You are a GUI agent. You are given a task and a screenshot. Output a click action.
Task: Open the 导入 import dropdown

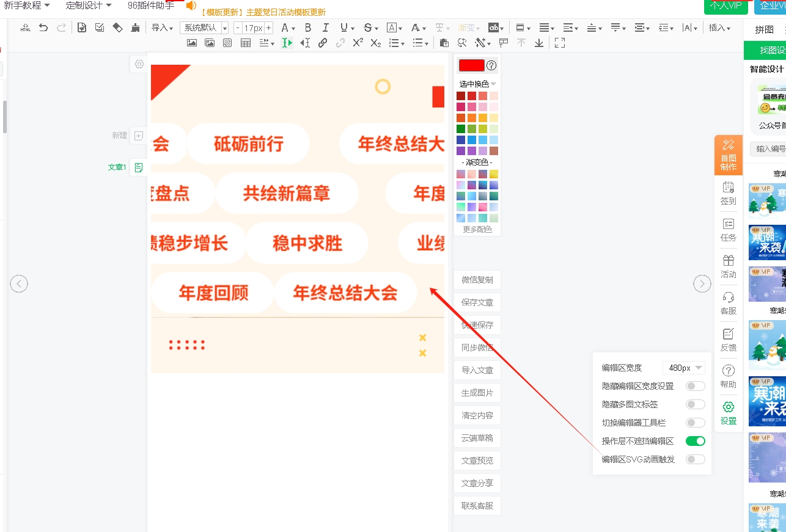tap(162, 27)
